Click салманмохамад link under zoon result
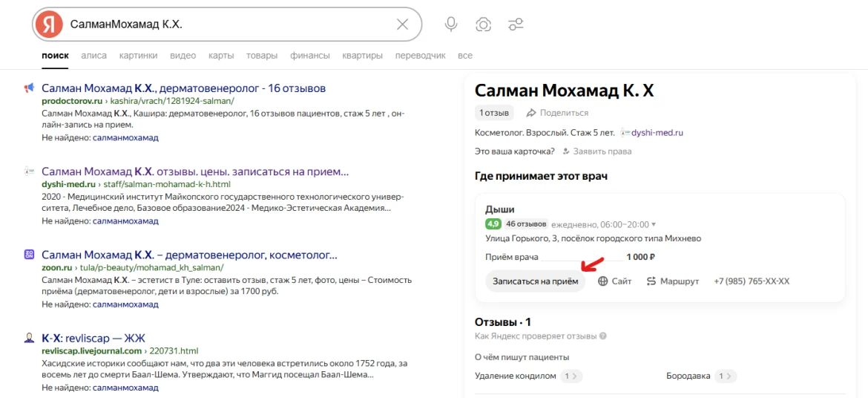868x398 pixels. (125, 304)
